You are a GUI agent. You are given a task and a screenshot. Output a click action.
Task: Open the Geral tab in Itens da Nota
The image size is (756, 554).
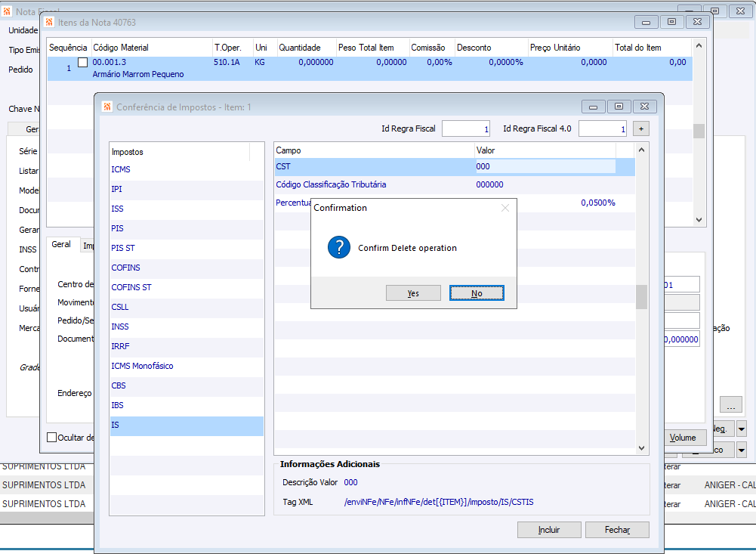[x=61, y=245]
